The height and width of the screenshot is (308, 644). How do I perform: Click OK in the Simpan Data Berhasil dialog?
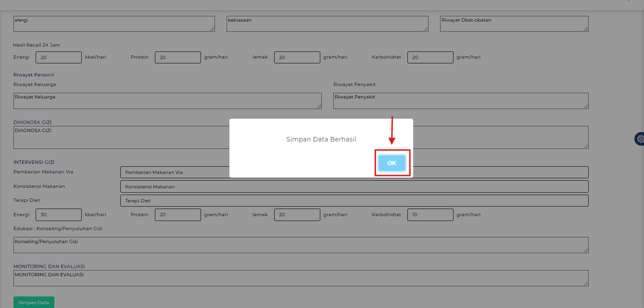coord(391,163)
